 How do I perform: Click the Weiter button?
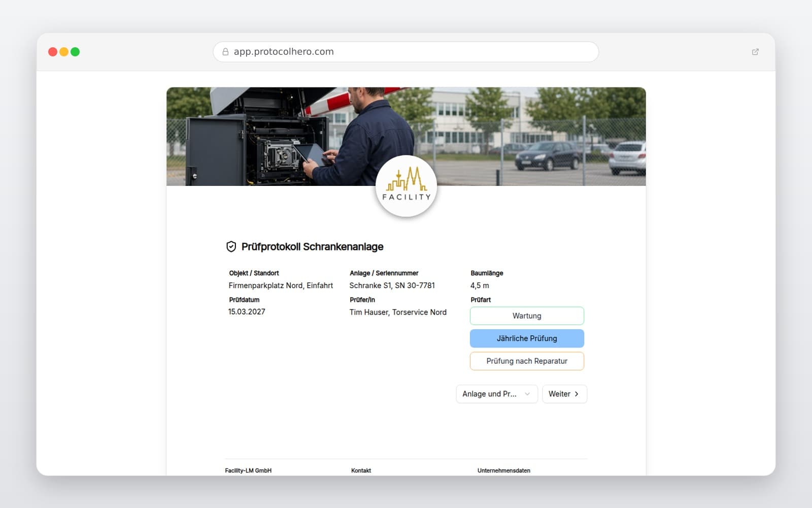coord(564,394)
